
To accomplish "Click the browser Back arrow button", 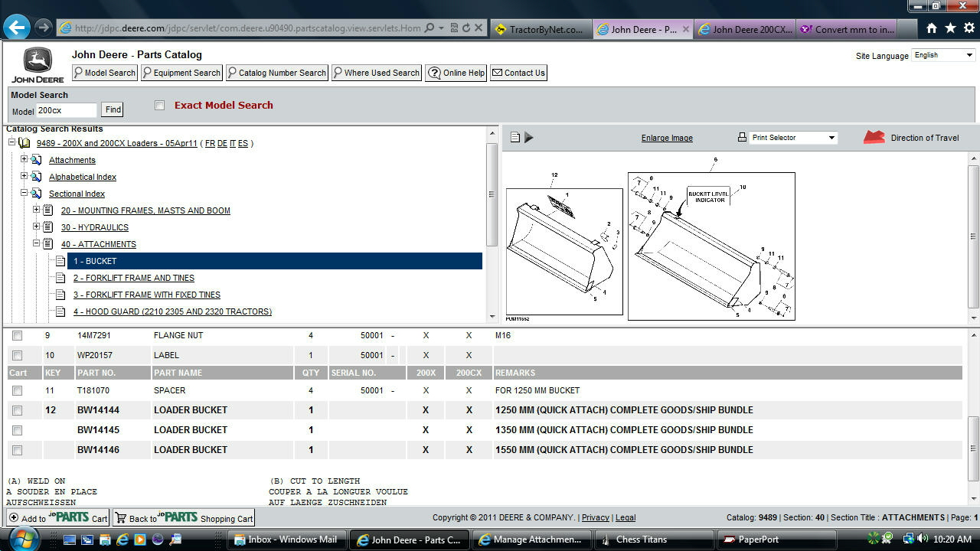I will click(x=17, y=28).
